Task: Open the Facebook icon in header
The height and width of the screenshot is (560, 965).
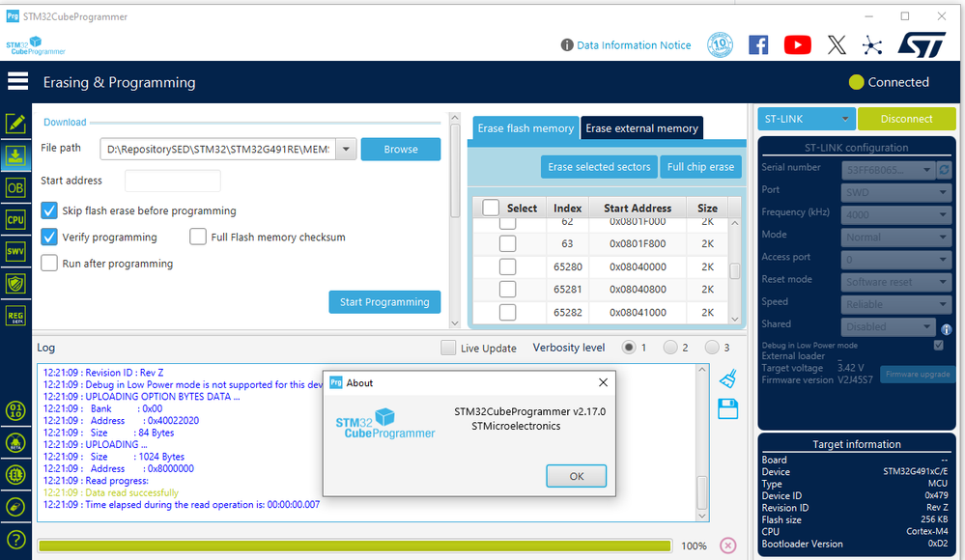Action: pyautogui.click(x=758, y=45)
